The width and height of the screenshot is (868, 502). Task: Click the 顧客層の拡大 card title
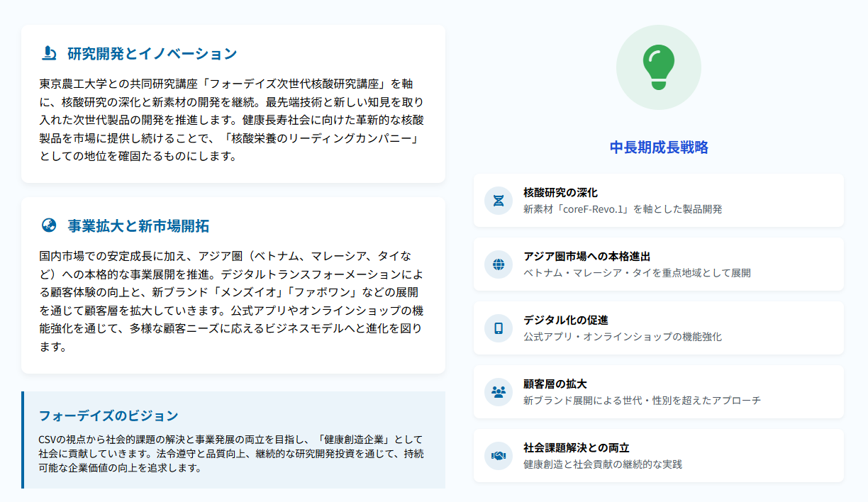point(555,384)
